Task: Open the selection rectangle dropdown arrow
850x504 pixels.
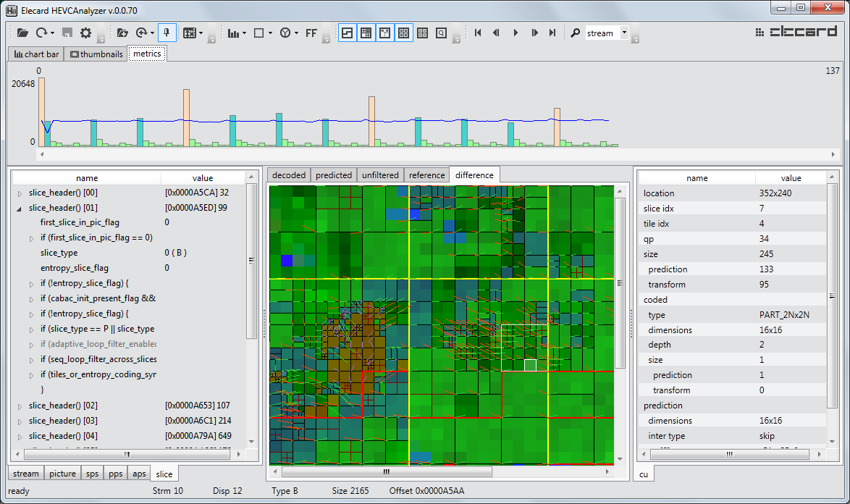Action: 270,33
